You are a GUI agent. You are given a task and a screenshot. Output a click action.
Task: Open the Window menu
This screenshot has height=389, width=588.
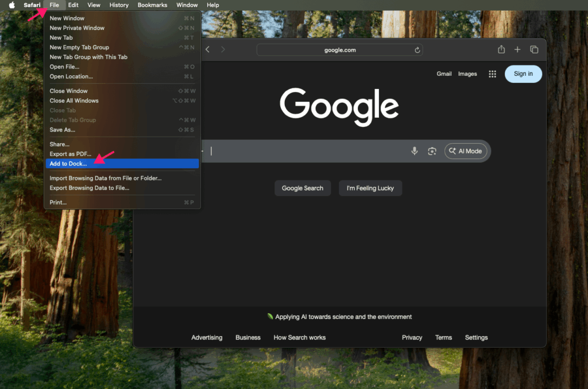point(187,5)
